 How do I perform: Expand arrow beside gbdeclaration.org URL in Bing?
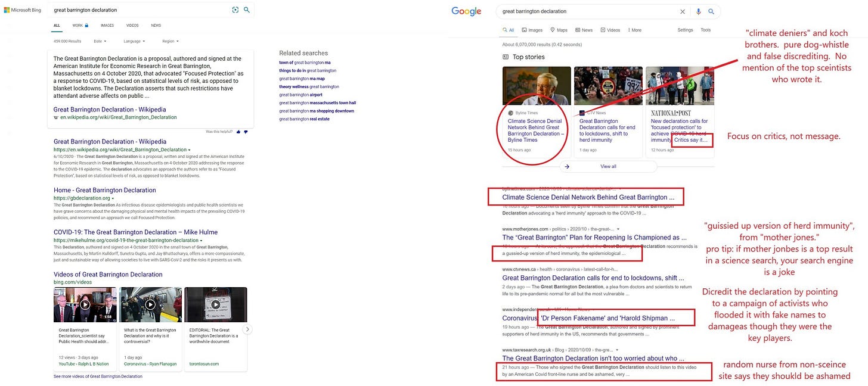113,198
